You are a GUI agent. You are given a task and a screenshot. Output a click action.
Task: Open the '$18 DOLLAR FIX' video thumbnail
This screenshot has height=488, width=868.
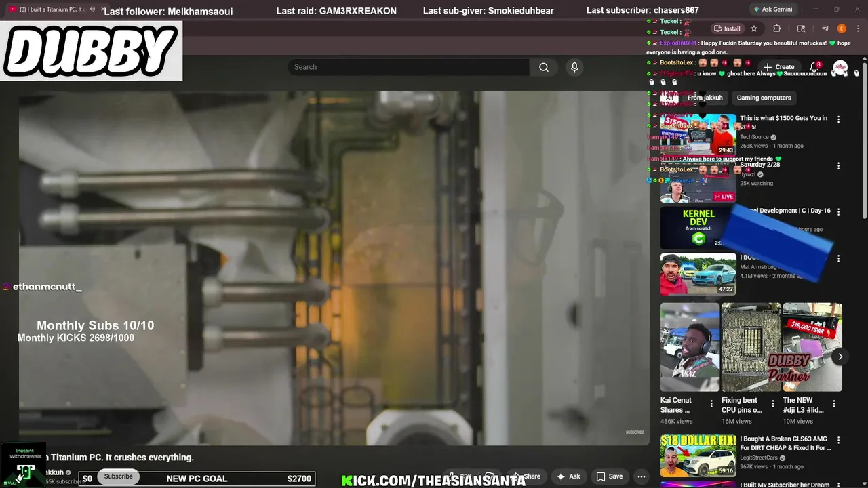(x=698, y=455)
